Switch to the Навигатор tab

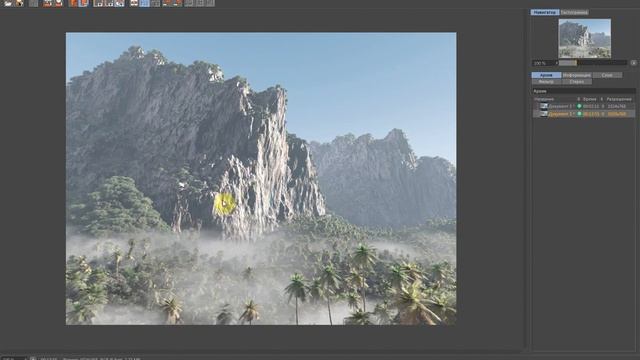tap(545, 12)
